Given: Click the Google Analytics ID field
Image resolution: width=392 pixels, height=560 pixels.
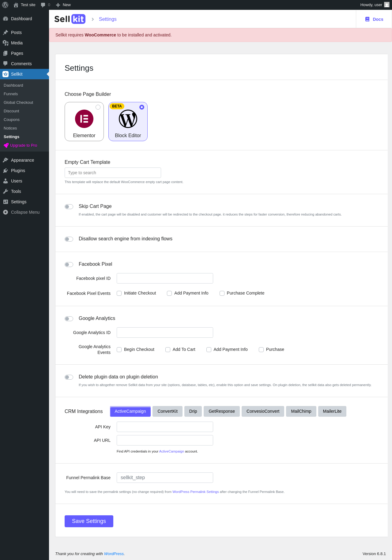Looking at the screenshot, I should pyautogui.click(x=165, y=333).
